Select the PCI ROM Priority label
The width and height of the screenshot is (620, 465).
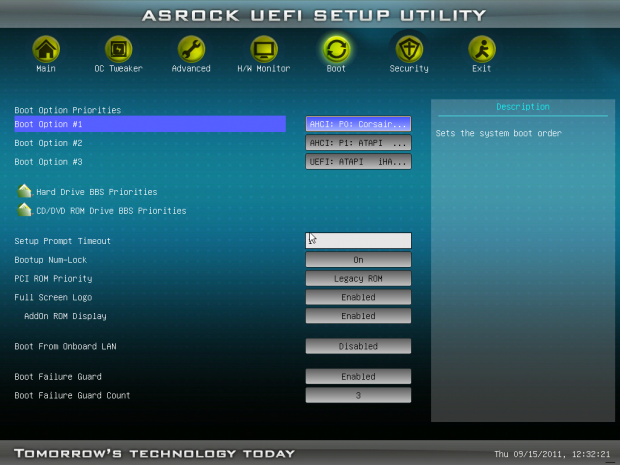pyautogui.click(x=53, y=279)
